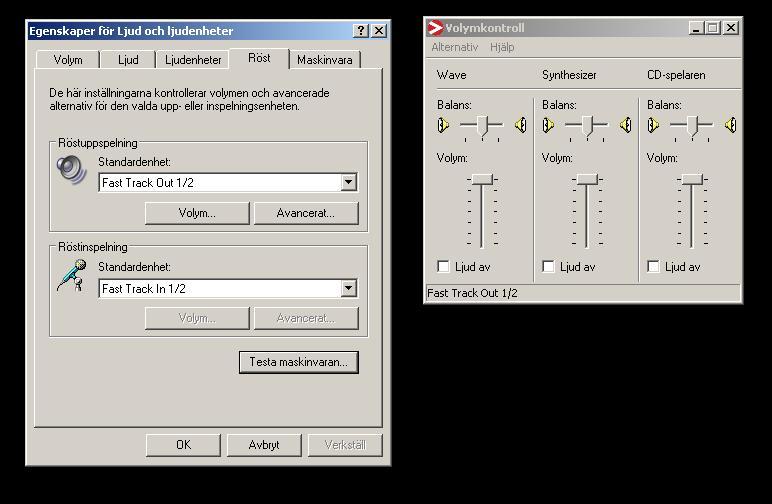Open the Alternativ menu
The height and width of the screenshot is (504, 772).
pos(454,47)
